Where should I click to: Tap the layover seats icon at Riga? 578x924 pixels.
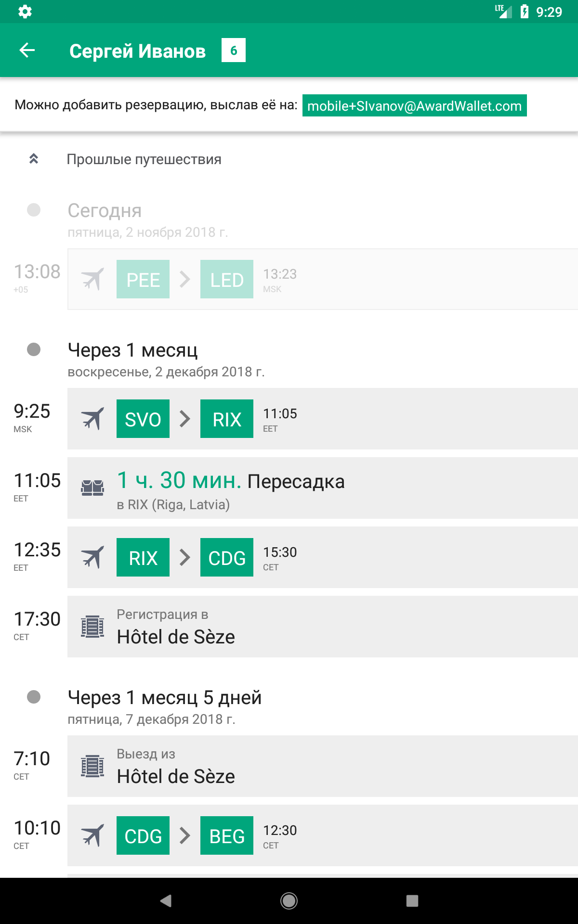pyautogui.click(x=92, y=488)
